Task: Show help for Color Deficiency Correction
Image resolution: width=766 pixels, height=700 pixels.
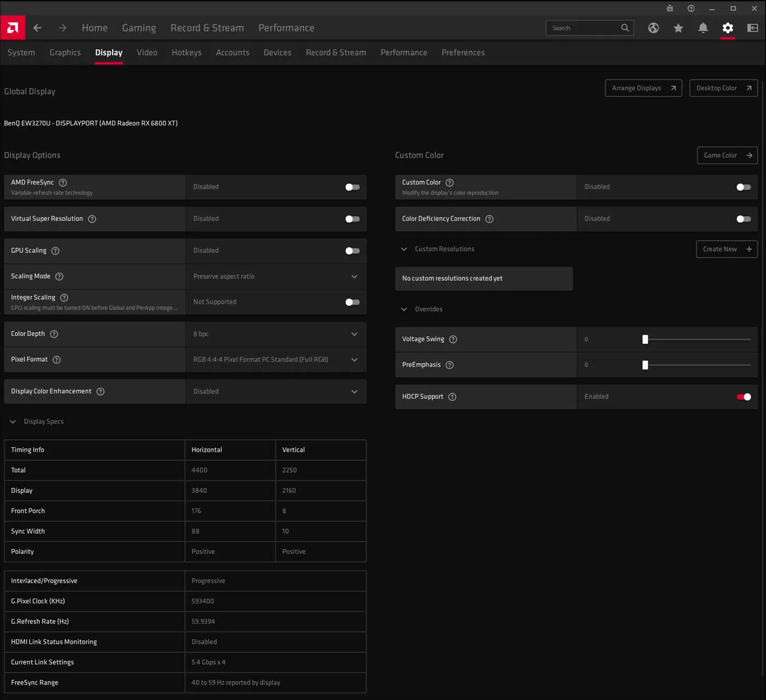Action: click(489, 219)
